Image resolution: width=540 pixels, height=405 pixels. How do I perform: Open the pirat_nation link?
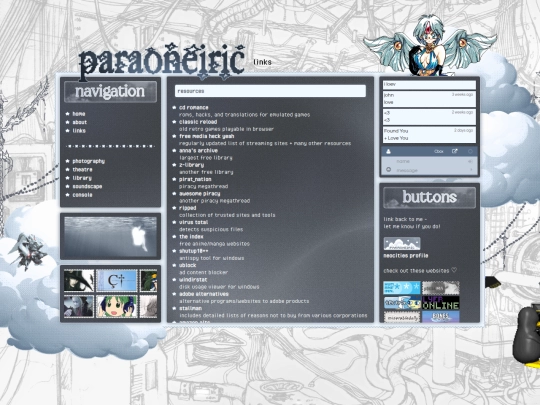click(x=195, y=179)
